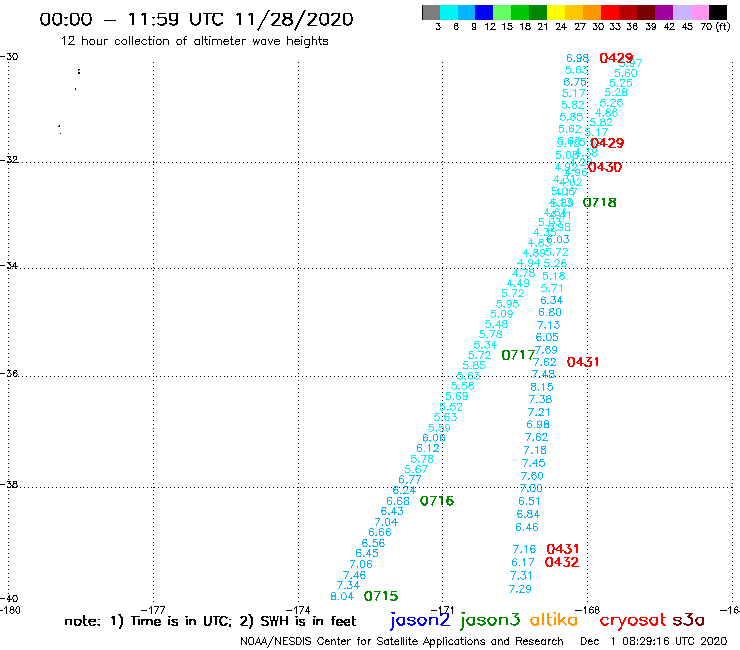Click the wave height value '6.68'
The image size is (740, 650).
(398, 501)
